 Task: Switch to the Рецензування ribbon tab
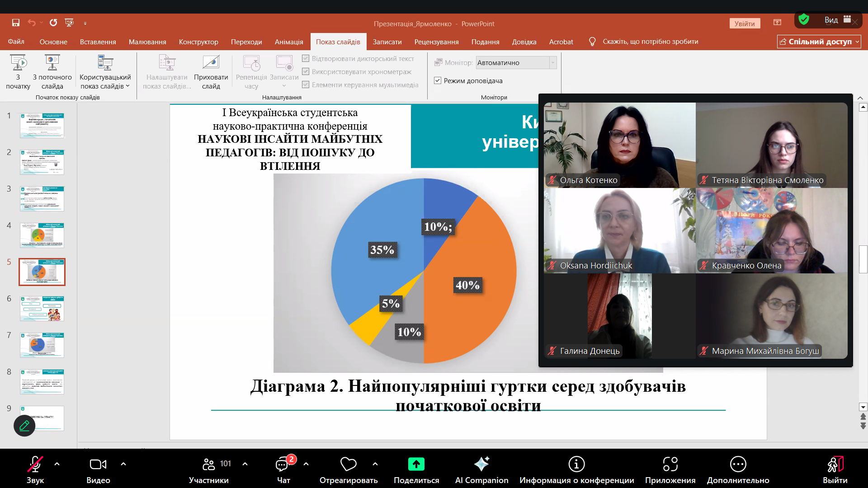(x=436, y=42)
